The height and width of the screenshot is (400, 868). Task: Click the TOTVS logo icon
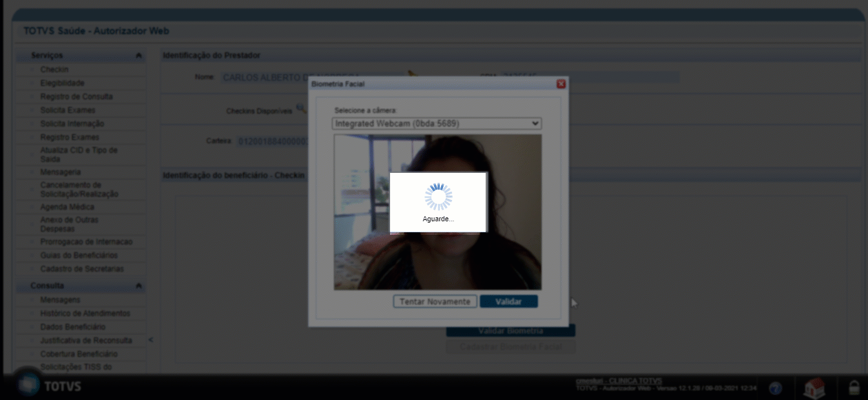tap(28, 385)
